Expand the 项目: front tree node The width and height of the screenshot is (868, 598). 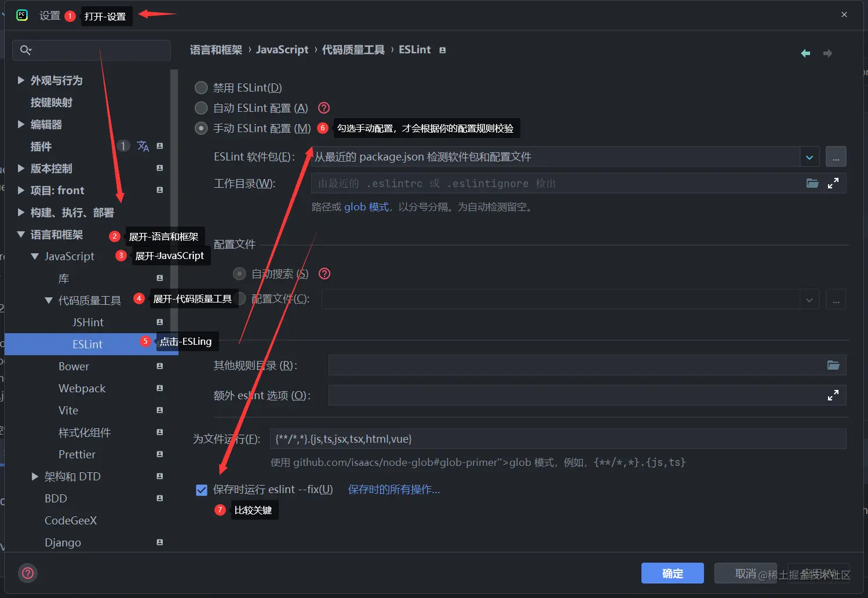coord(21,190)
